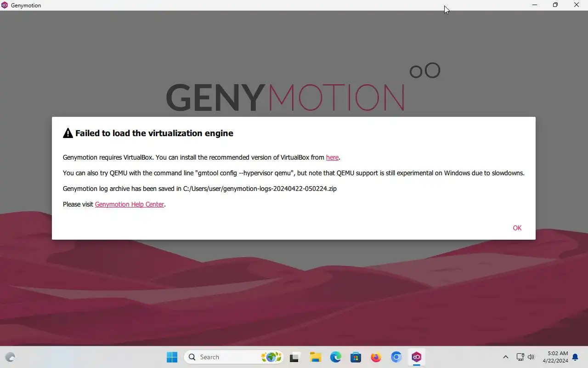Open Microsoft Store from the taskbar

tap(356, 357)
